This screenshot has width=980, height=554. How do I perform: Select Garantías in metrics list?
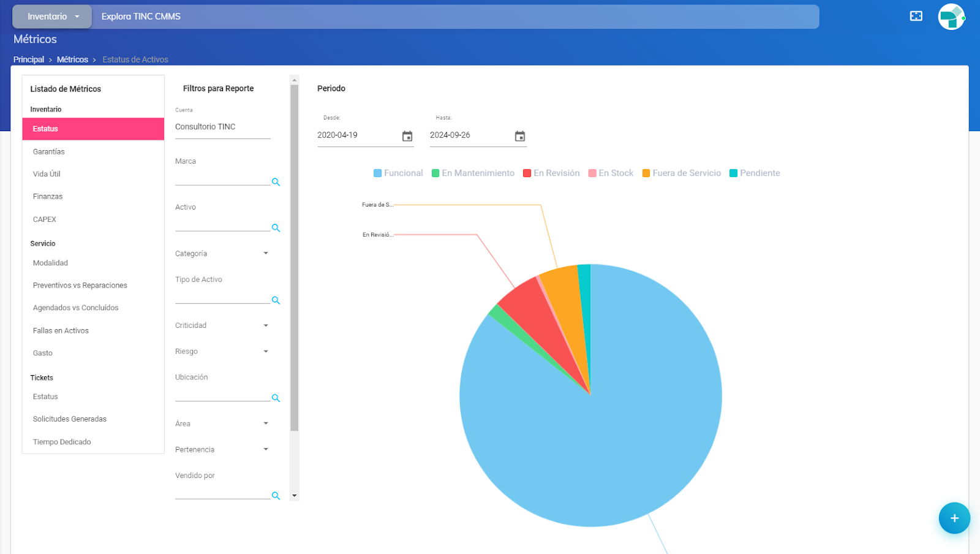pyautogui.click(x=49, y=151)
